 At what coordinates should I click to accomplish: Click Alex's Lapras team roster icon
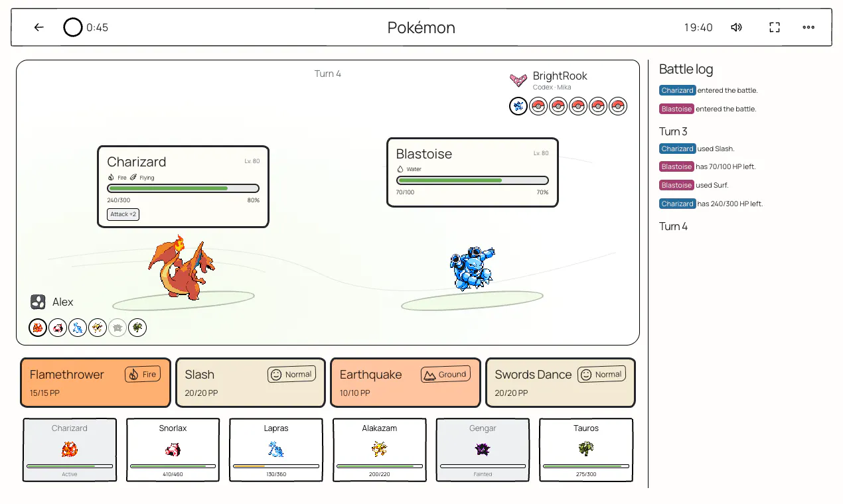(78, 328)
